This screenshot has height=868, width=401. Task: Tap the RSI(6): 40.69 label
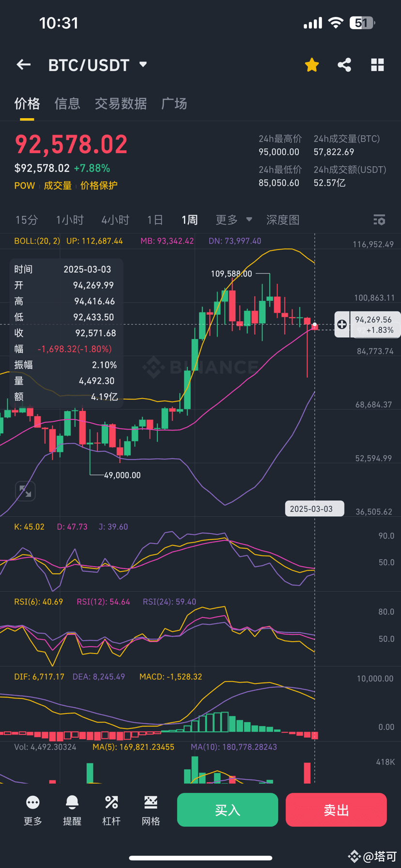[39, 602]
